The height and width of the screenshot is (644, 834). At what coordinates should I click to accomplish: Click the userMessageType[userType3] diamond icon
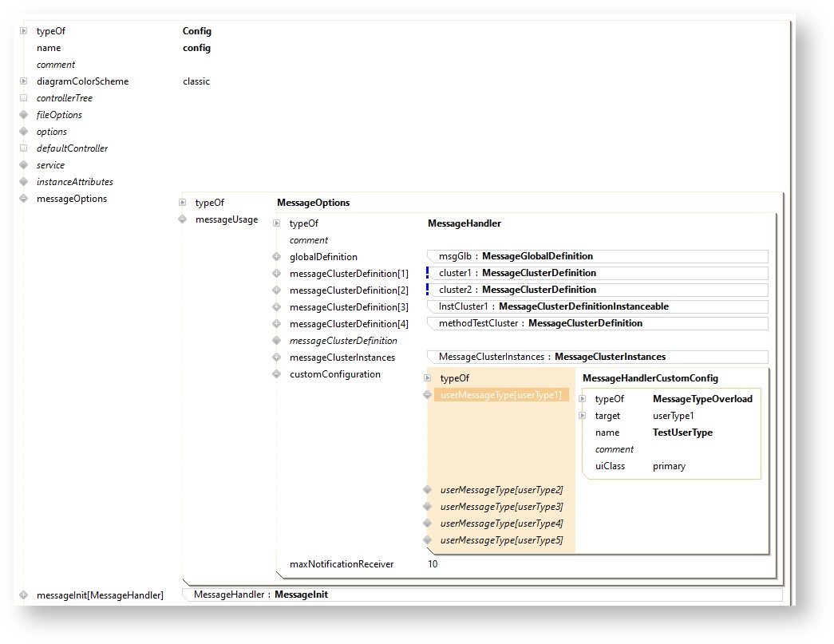click(428, 507)
